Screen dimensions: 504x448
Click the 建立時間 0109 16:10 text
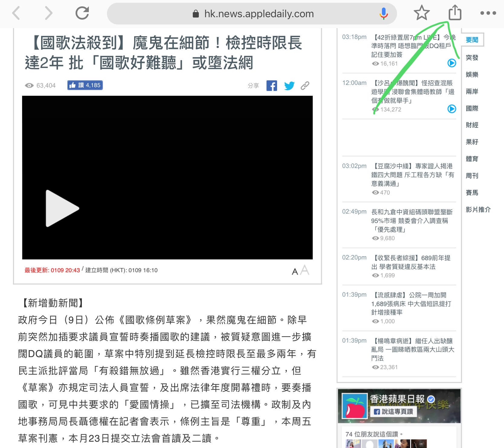pyautogui.click(x=121, y=270)
